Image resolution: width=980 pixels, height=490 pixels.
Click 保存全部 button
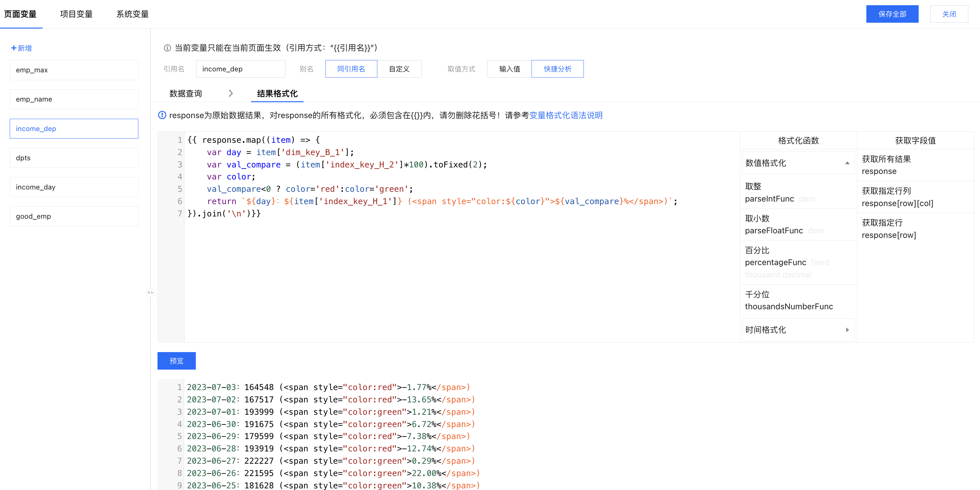[x=892, y=14]
